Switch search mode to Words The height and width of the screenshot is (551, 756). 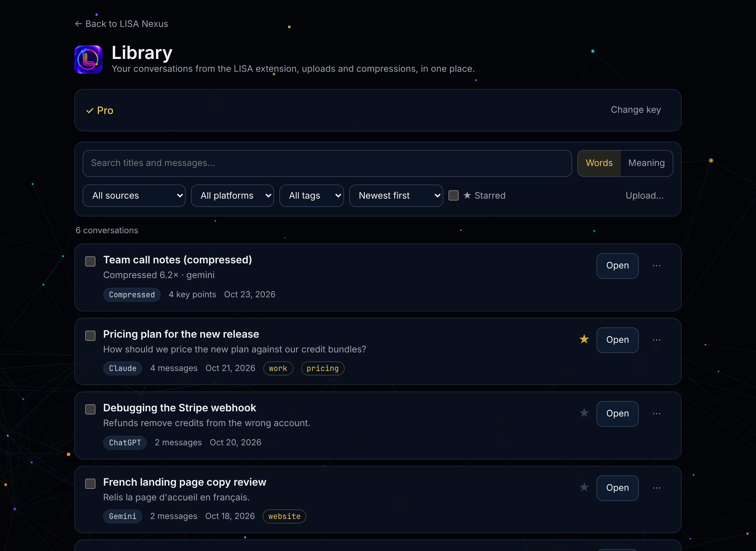coord(599,163)
